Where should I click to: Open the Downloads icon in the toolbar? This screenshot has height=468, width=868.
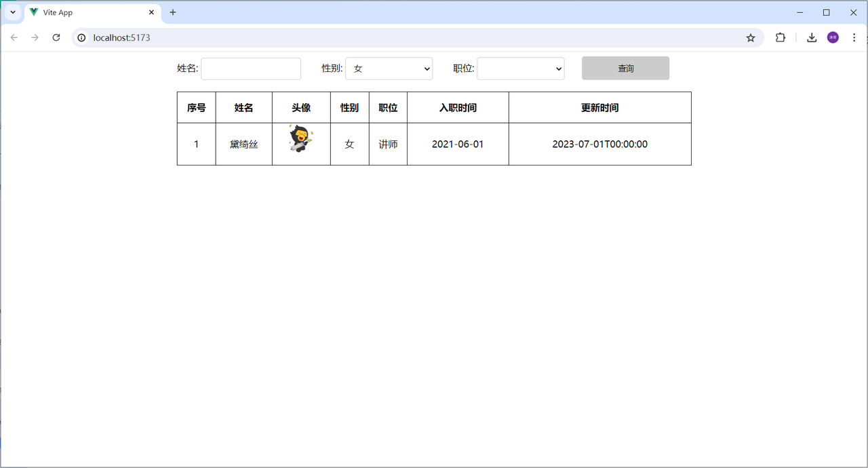[x=811, y=37]
